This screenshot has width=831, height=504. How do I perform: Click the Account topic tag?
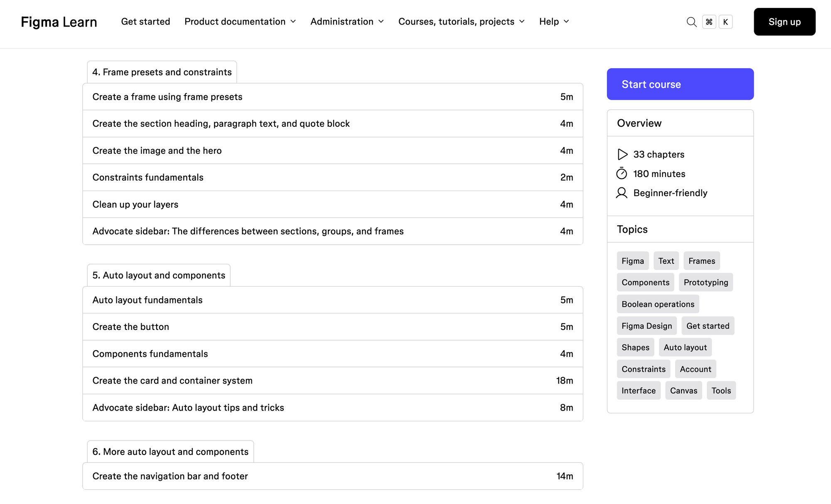pyautogui.click(x=696, y=369)
